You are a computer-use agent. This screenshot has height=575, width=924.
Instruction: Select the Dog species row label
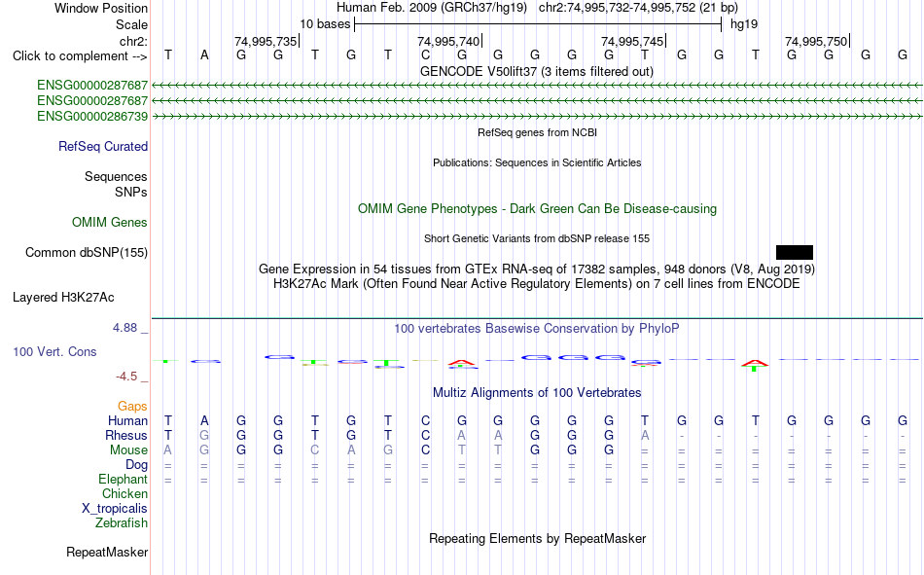(137, 465)
